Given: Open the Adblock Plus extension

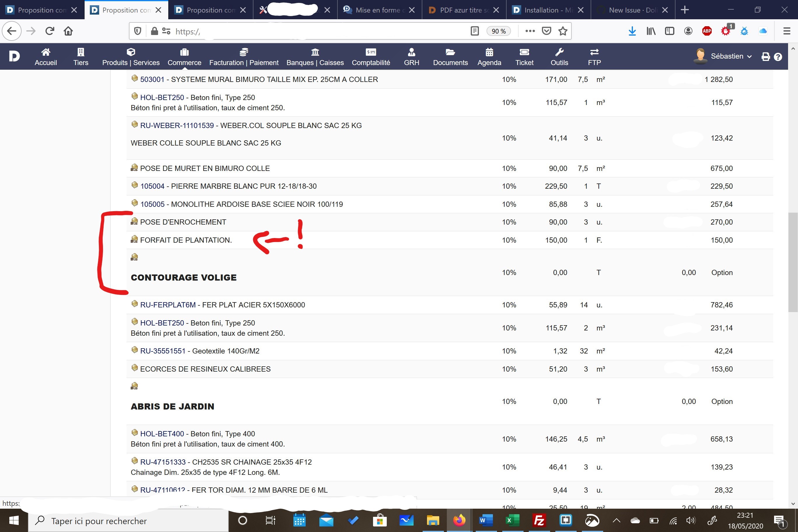Looking at the screenshot, I should (x=707, y=31).
